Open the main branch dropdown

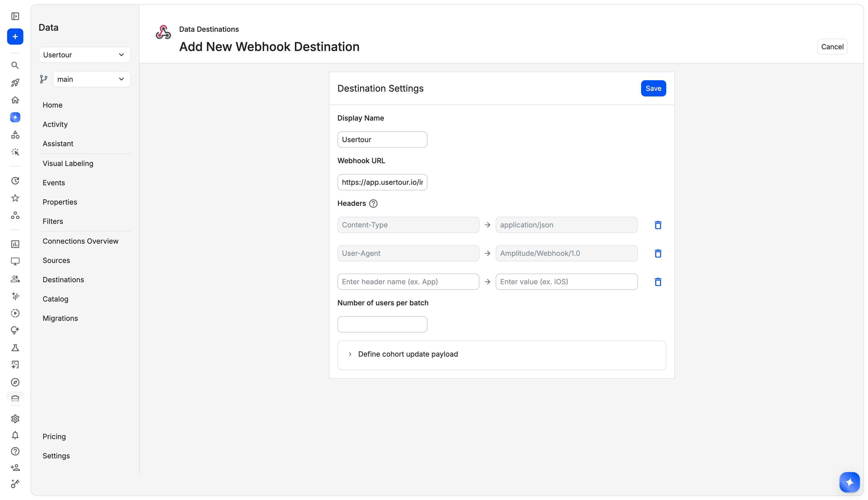click(92, 79)
